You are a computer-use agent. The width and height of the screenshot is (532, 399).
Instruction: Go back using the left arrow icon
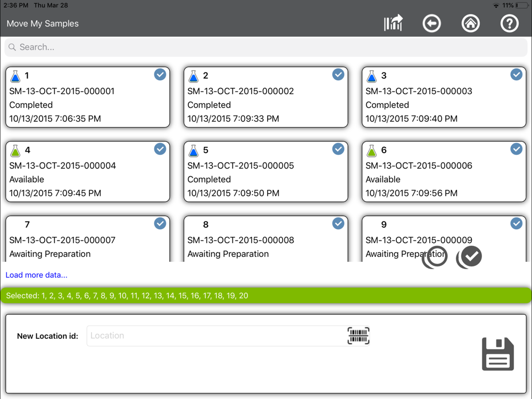[x=431, y=23]
